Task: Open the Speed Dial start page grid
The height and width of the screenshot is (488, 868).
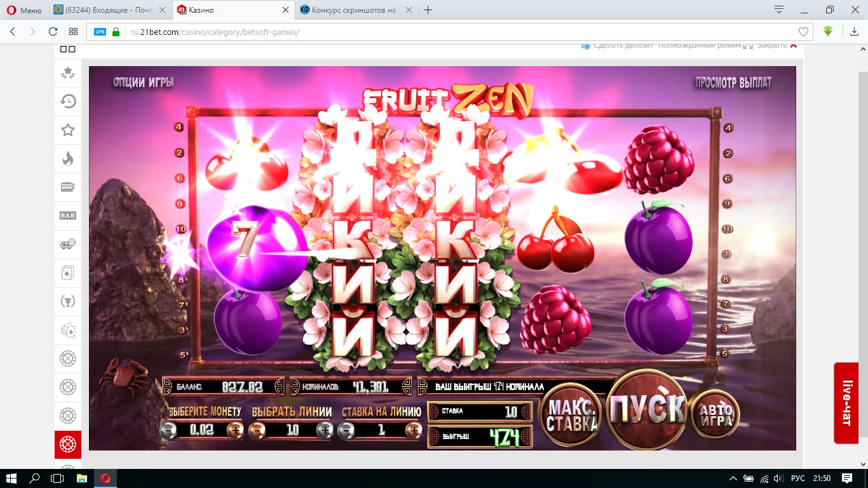Action: 74,32
